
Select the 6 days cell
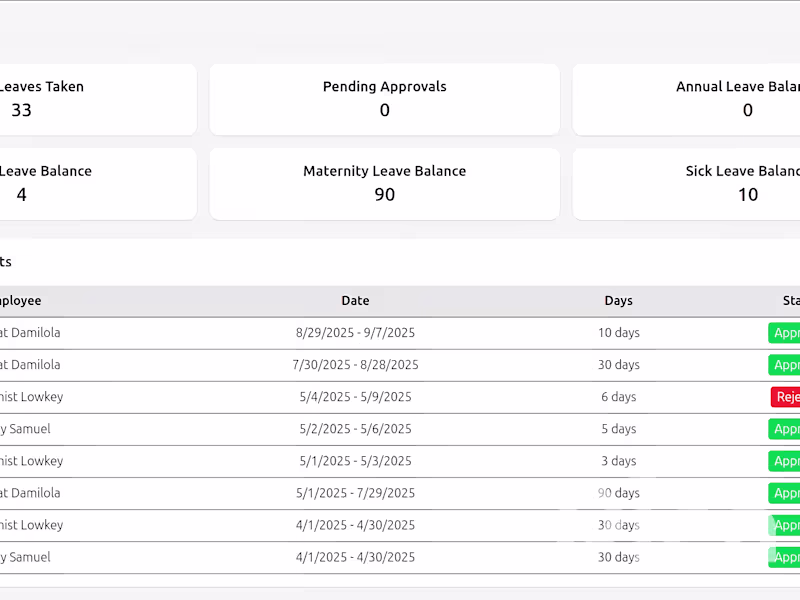point(618,397)
